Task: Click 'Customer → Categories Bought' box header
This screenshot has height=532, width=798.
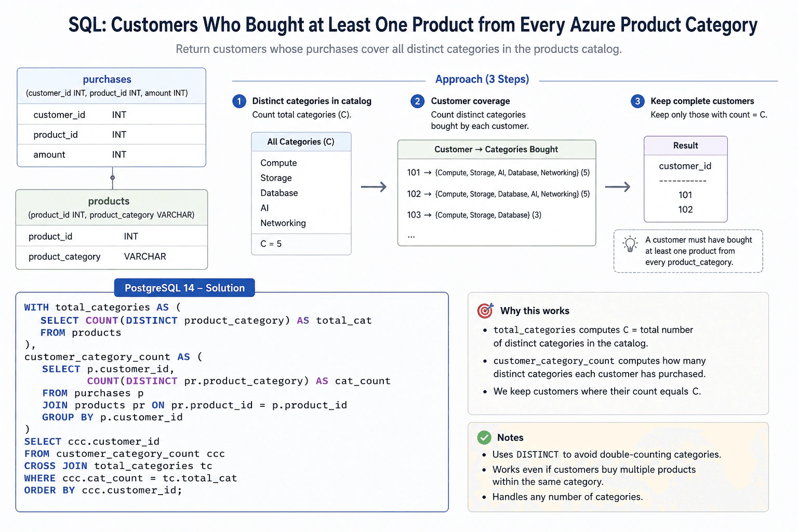Action: [x=496, y=149]
